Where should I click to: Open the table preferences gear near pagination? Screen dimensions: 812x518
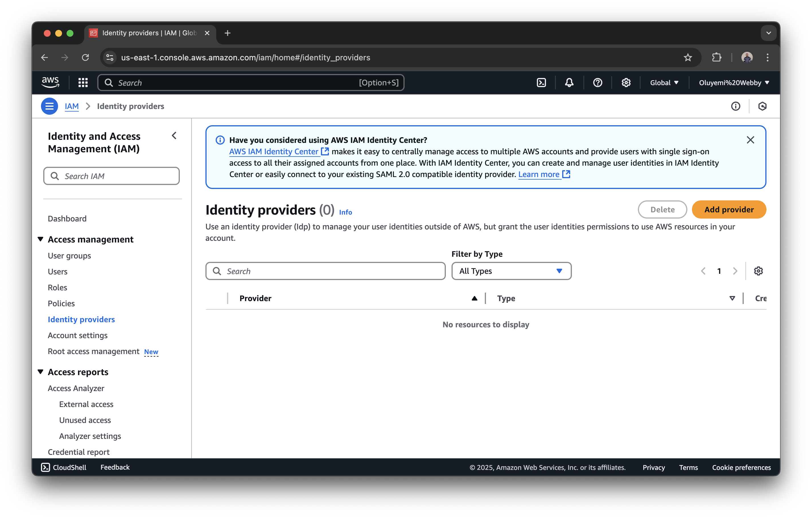tap(759, 271)
